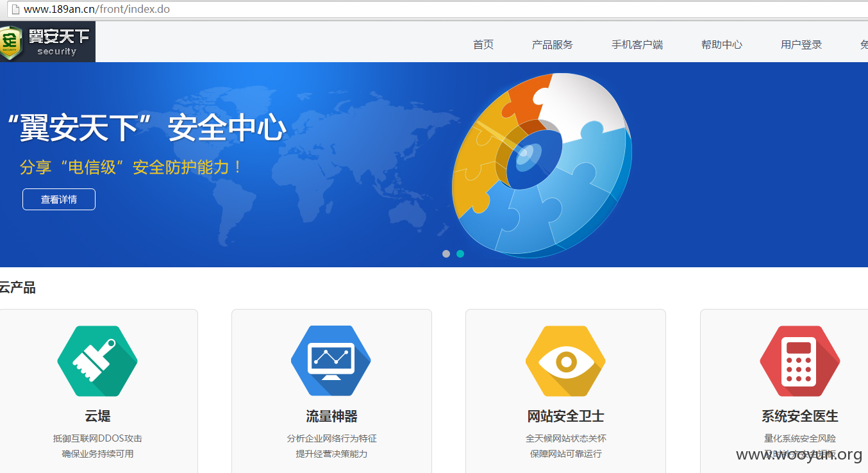Viewport: 868px width, 473px height.
Task: Click the text 保障网站可靠运行
Action: 565,454
